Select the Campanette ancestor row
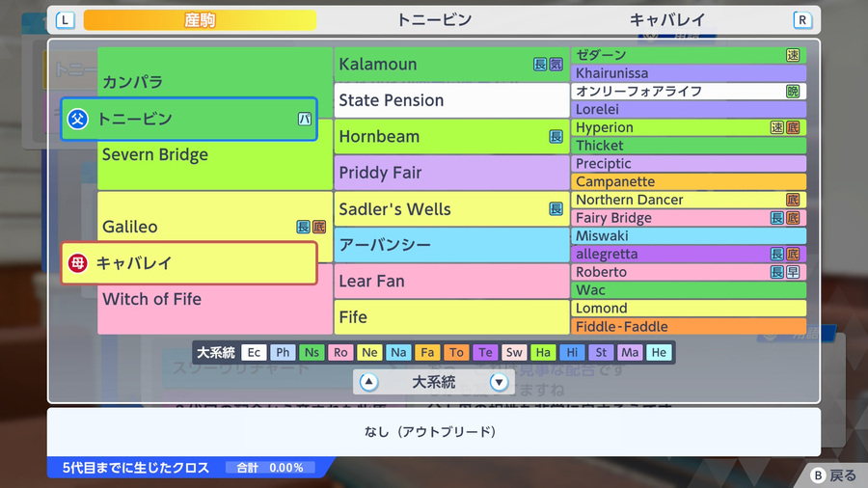868x488 pixels. (x=689, y=181)
